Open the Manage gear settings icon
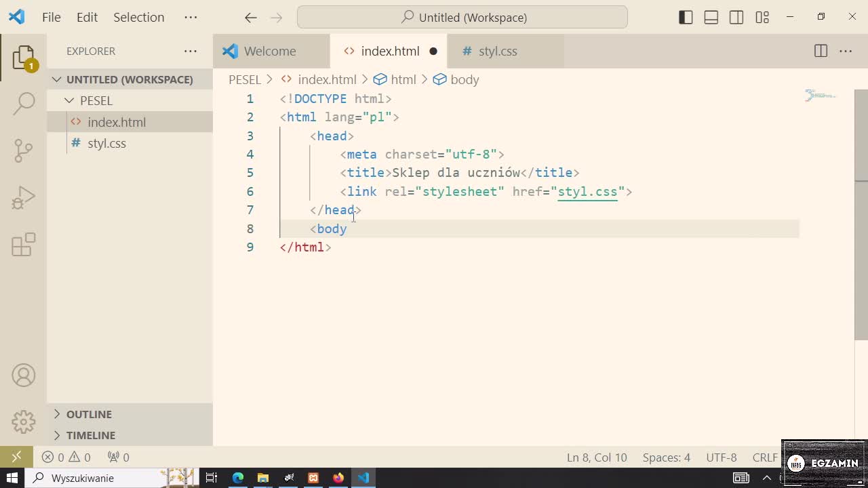 tap(24, 422)
